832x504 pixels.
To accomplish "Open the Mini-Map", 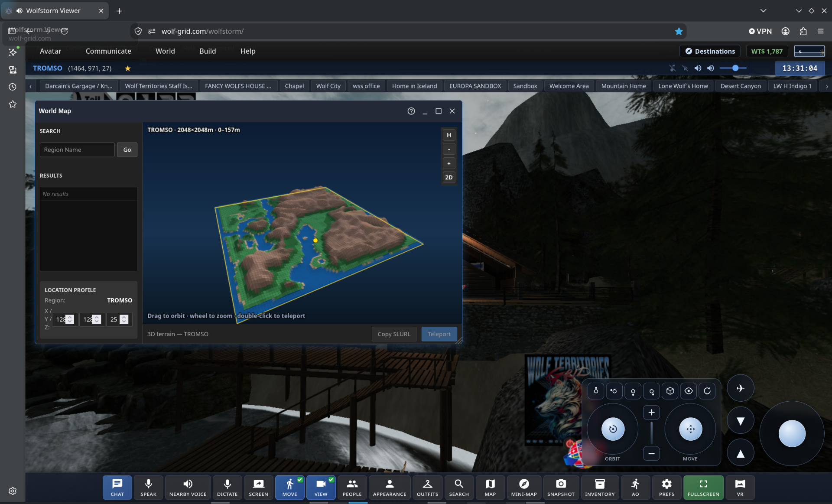I will 524,488.
